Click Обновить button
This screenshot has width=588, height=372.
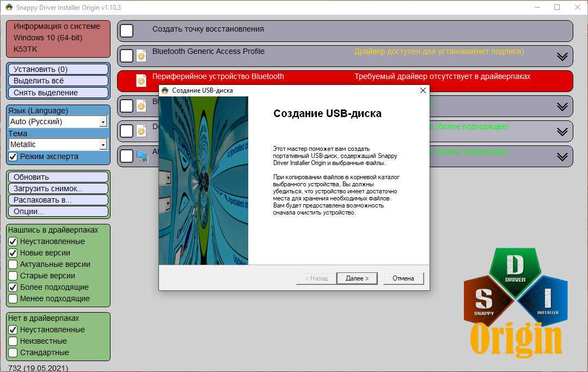tap(58, 177)
